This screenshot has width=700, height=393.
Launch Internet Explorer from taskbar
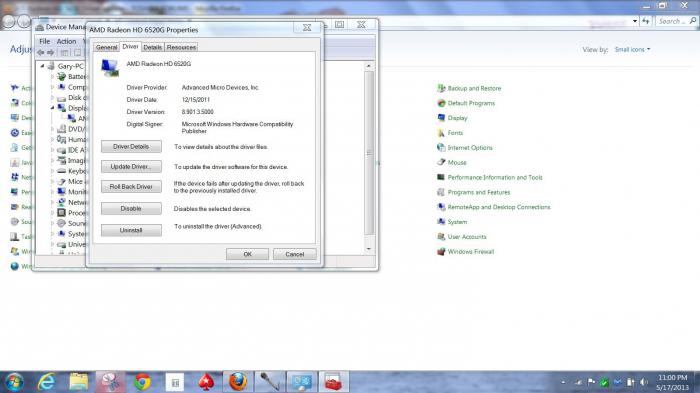[46, 382]
